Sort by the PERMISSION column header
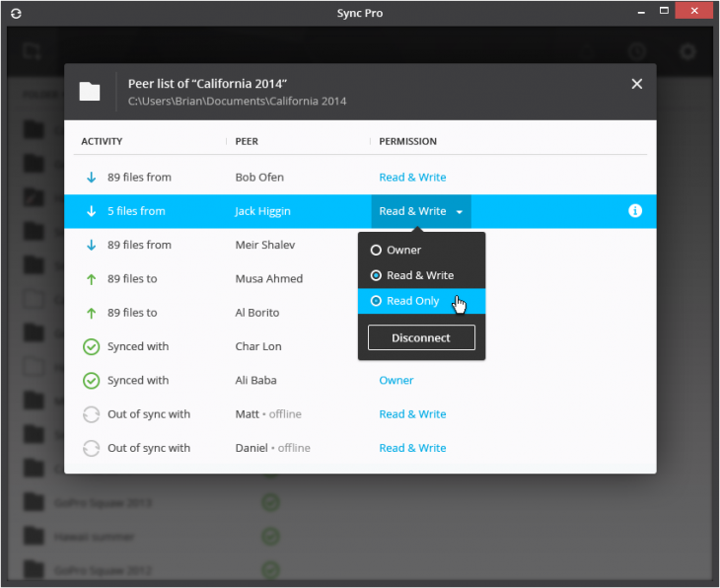720x588 pixels. point(407,141)
